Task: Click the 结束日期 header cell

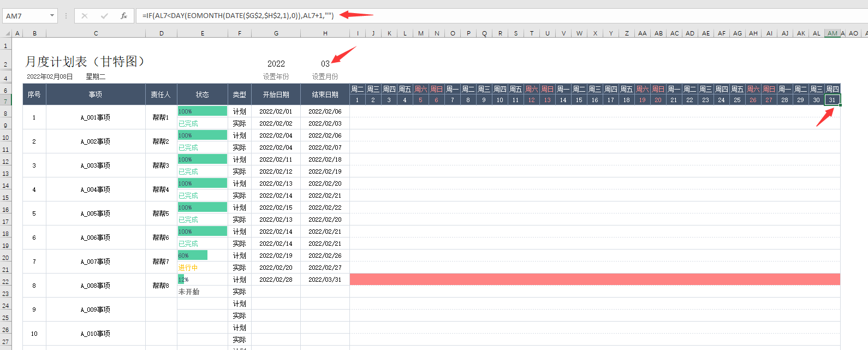Action: click(x=325, y=94)
